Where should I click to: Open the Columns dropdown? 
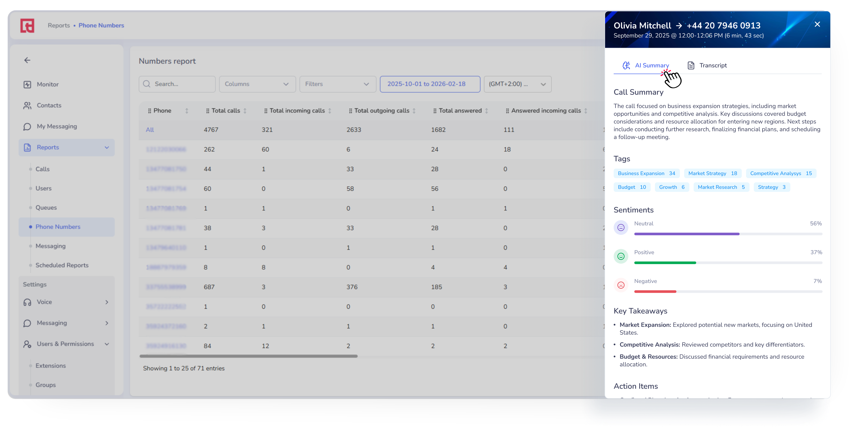[257, 84]
